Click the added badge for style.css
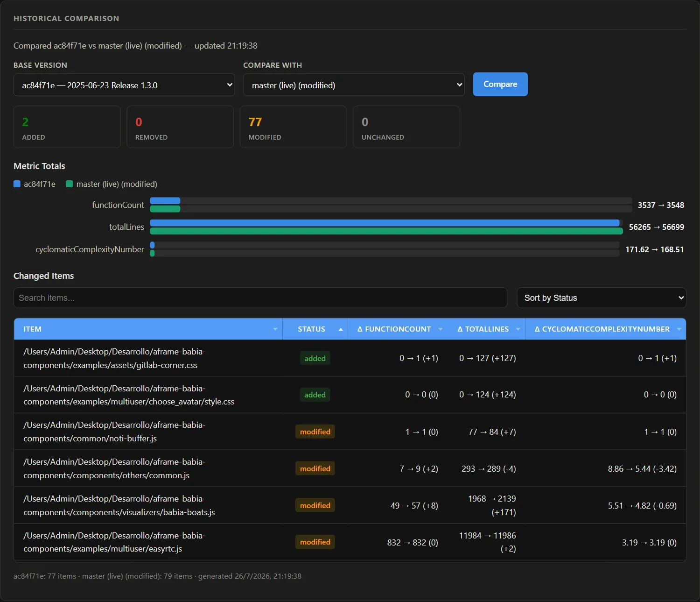The height and width of the screenshot is (602, 700). pyautogui.click(x=315, y=395)
